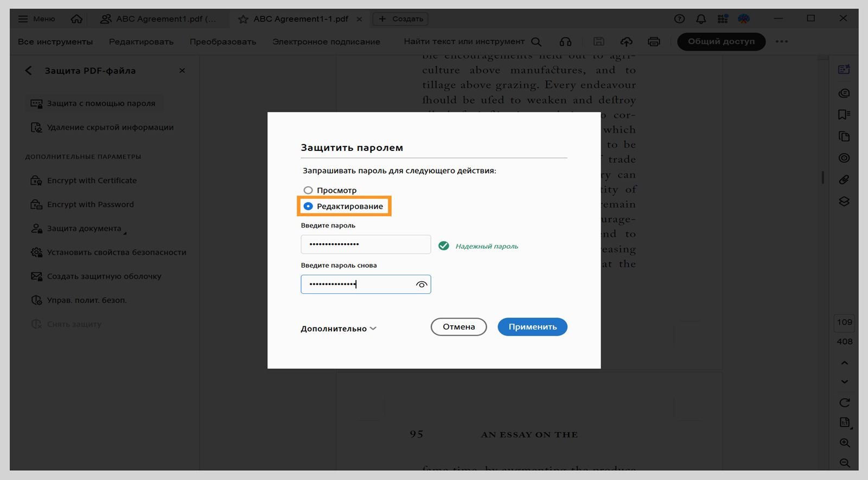Click the document vertical scrollbar thumb
Screen dimensions: 868x480
tap(823, 178)
